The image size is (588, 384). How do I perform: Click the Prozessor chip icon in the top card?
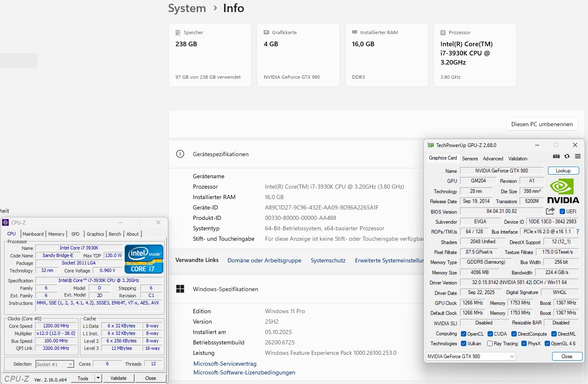443,32
